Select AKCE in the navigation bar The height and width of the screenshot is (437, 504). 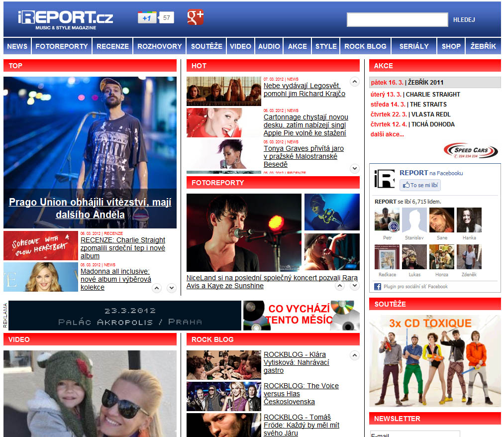tap(298, 46)
